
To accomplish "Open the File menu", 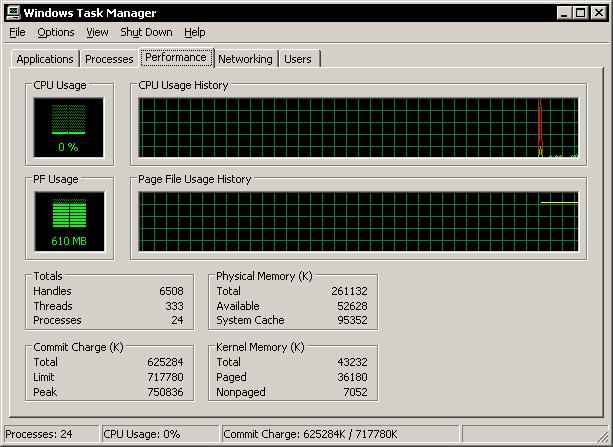I will (17, 32).
